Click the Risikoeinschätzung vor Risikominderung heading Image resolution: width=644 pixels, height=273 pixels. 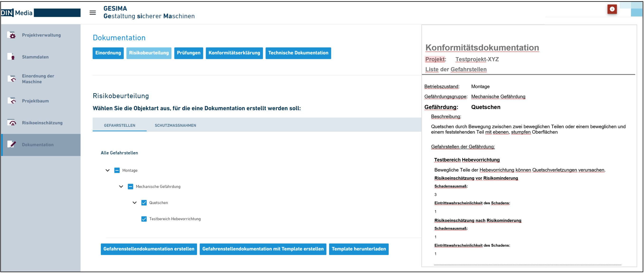tap(476, 178)
